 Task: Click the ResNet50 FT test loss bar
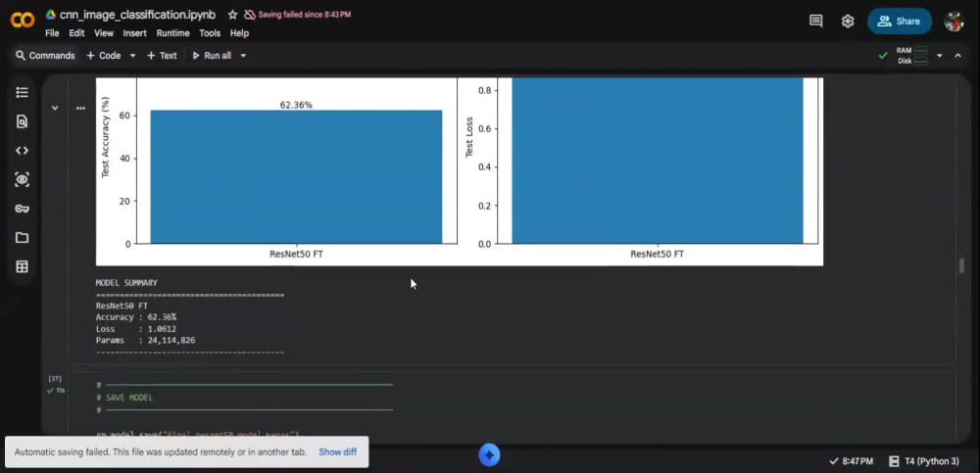click(x=658, y=161)
